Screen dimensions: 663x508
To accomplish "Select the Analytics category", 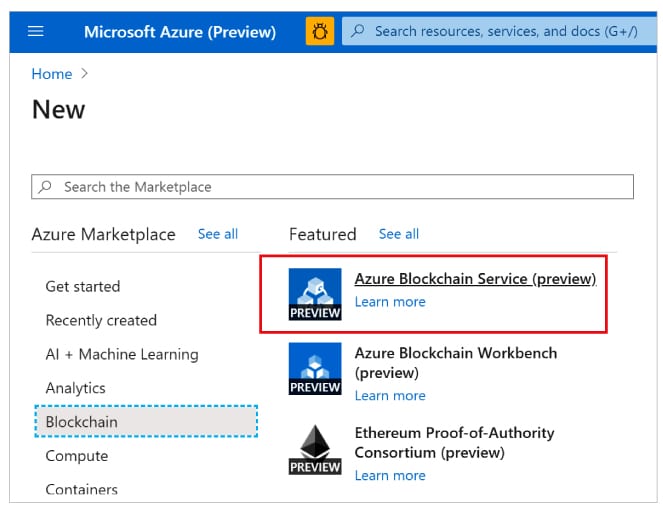I will point(76,388).
